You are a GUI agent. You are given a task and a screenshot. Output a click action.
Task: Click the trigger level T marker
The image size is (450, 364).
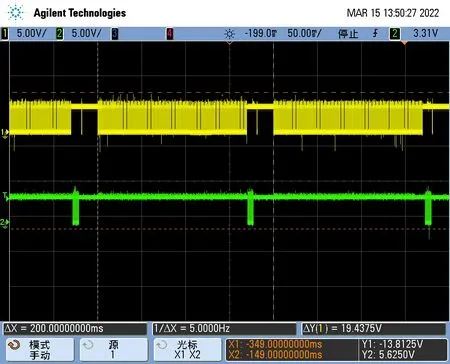[x=5, y=196]
